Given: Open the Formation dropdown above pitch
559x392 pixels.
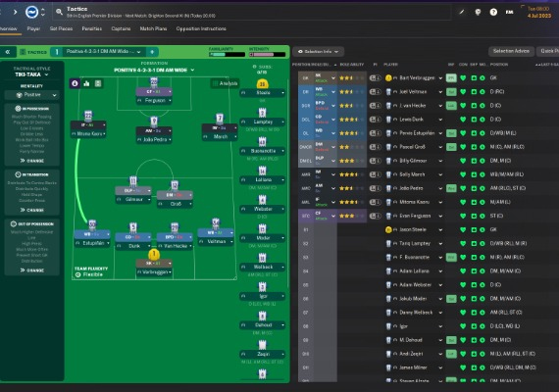Looking at the screenshot, I should click(154, 70).
